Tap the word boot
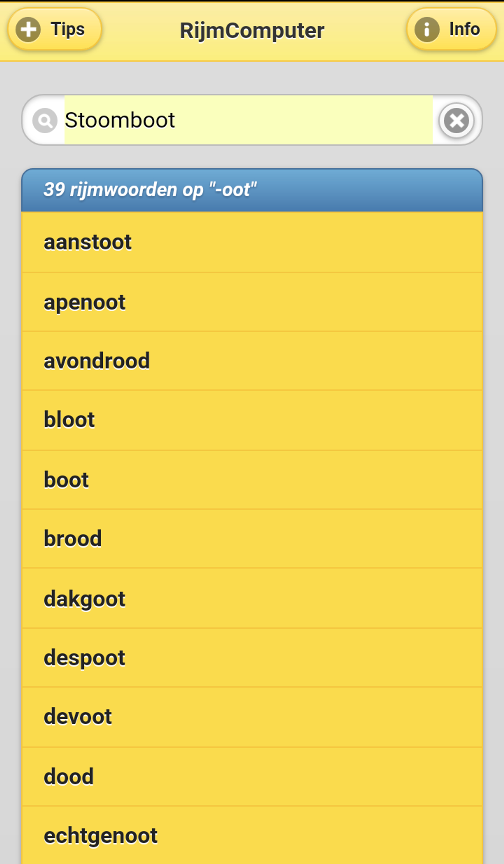Screen dimensions: 504x864 coord(252,480)
